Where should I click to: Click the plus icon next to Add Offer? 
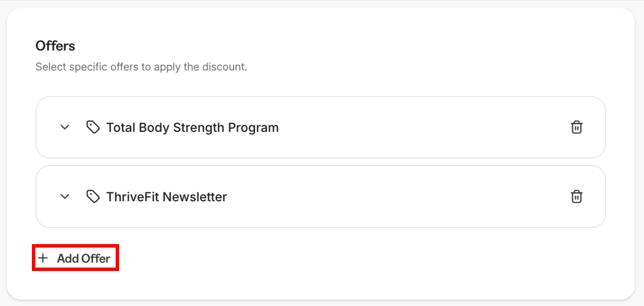[x=43, y=258]
